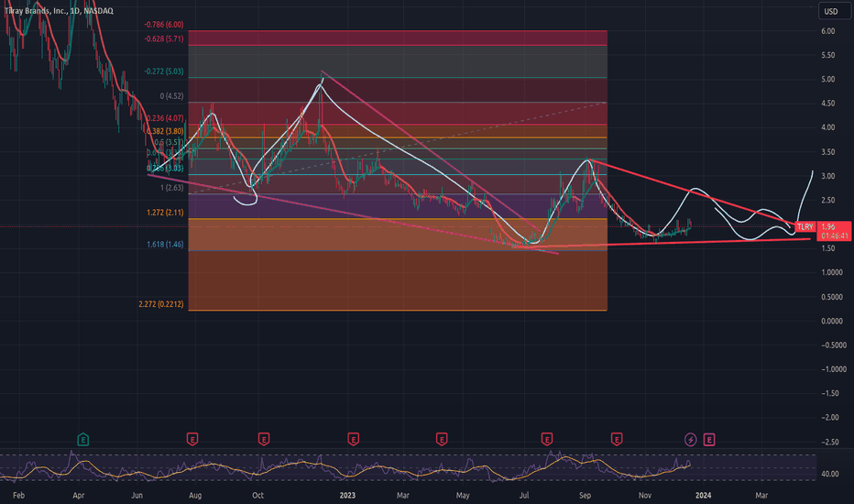Select the 0.382 (3.80) Fibonacci level label
Image resolution: width=854 pixels, height=504 pixels.
(165, 131)
